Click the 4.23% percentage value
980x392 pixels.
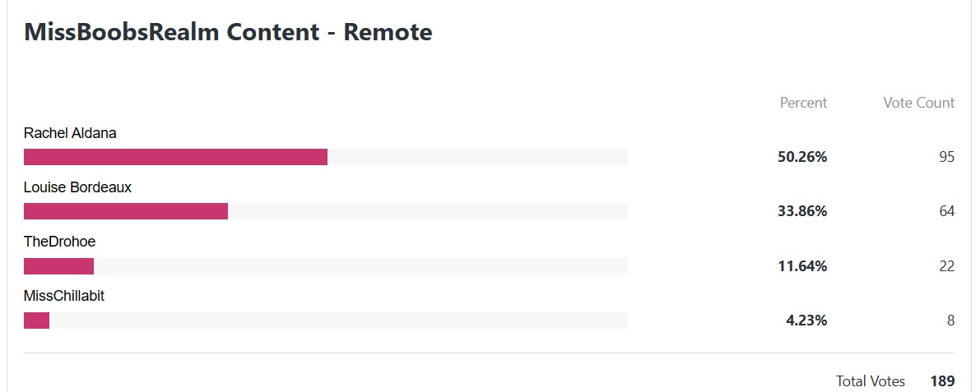click(x=806, y=321)
